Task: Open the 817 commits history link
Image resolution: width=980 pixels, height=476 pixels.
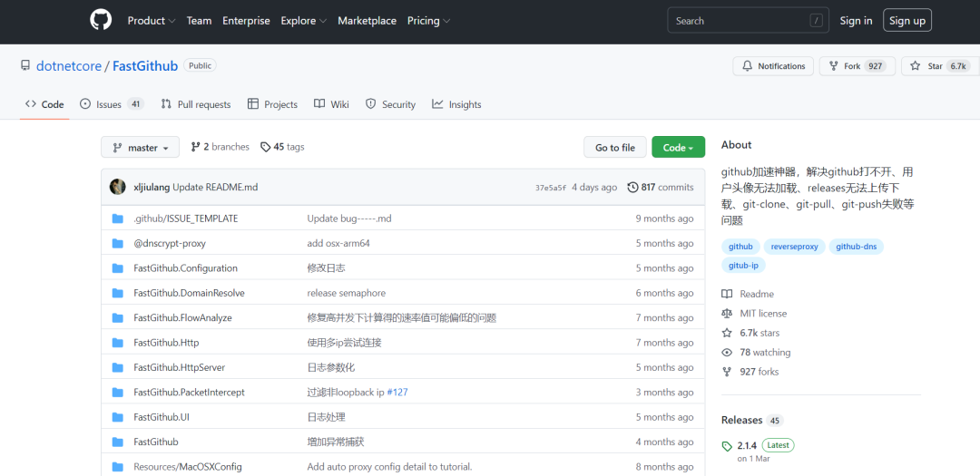Action: pyautogui.click(x=661, y=187)
